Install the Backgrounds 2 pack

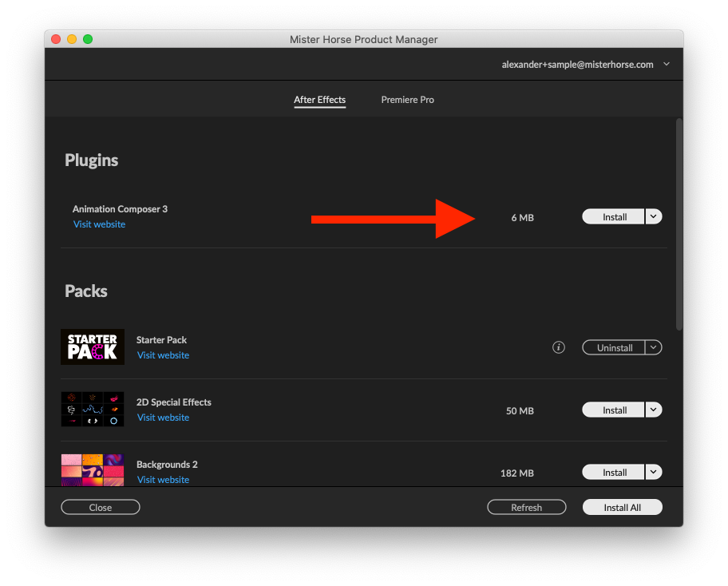coord(613,472)
